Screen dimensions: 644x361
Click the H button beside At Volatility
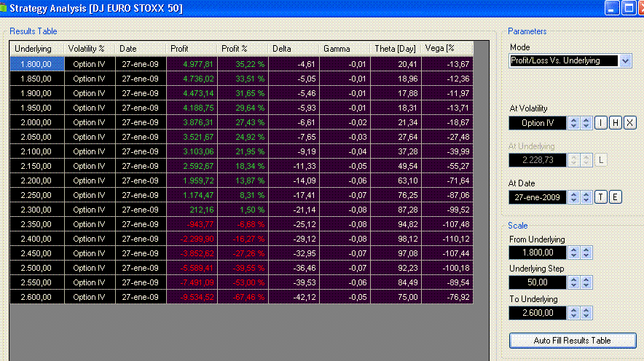pyautogui.click(x=616, y=123)
